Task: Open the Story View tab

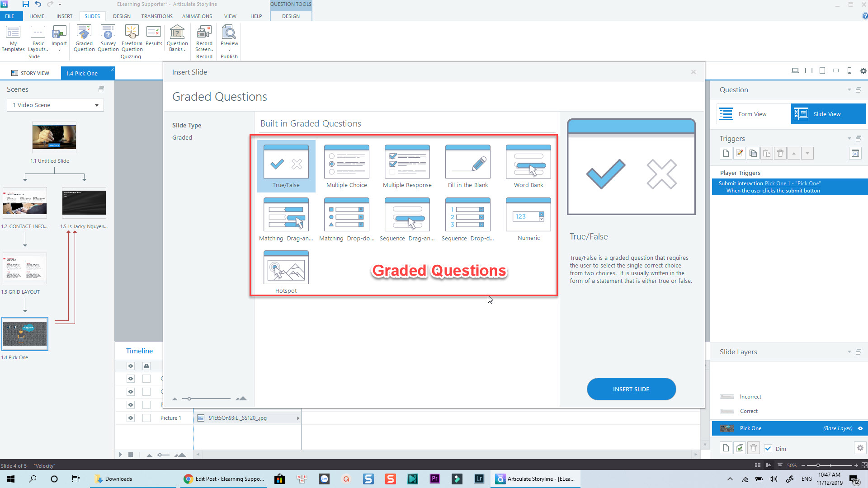Action: (x=30, y=73)
